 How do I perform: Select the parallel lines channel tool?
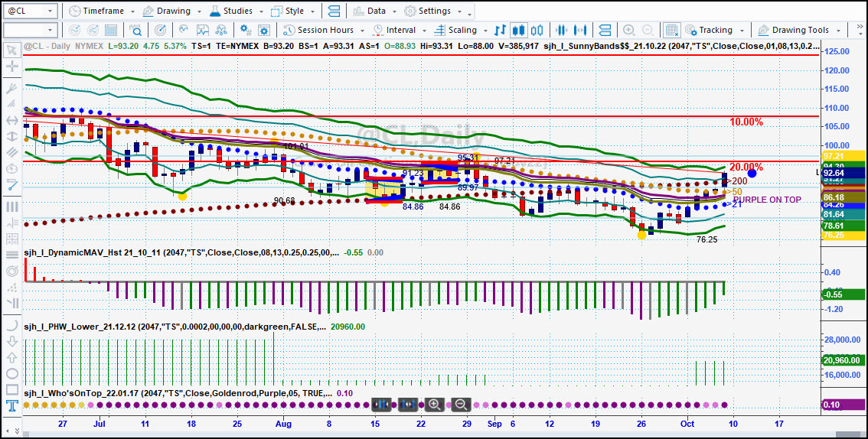coord(11,152)
